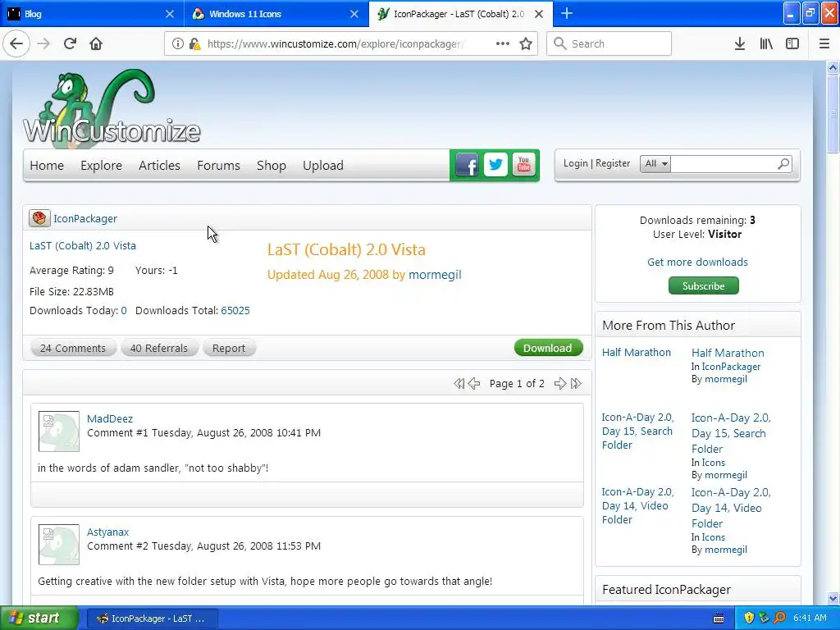This screenshot has height=630, width=840.
Task: Open the Home menu item
Action: 47,166
